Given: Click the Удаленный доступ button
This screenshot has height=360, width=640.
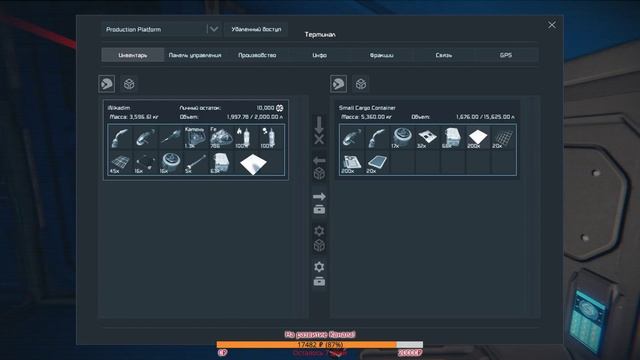Looking at the screenshot, I should point(256,29).
